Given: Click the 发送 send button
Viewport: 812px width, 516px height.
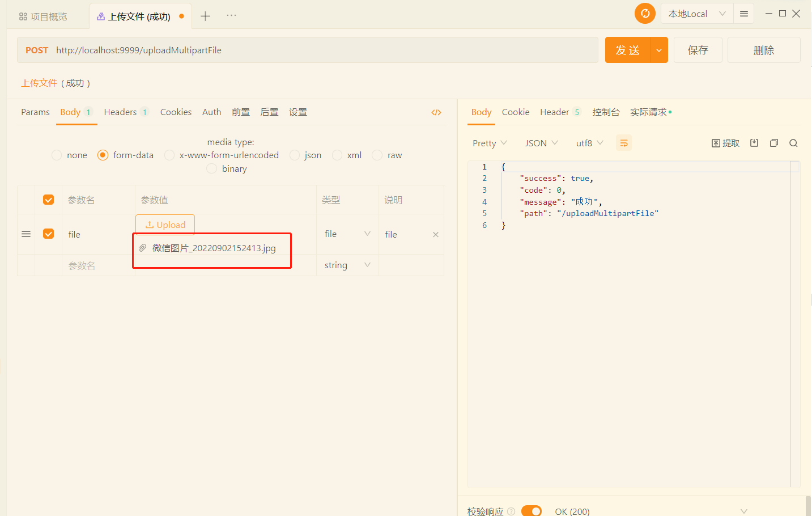Looking at the screenshot, I should coord(627,50).
